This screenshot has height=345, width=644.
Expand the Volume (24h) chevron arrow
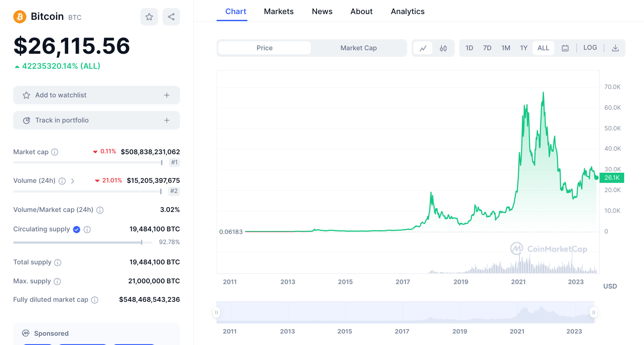pos(73,181)
